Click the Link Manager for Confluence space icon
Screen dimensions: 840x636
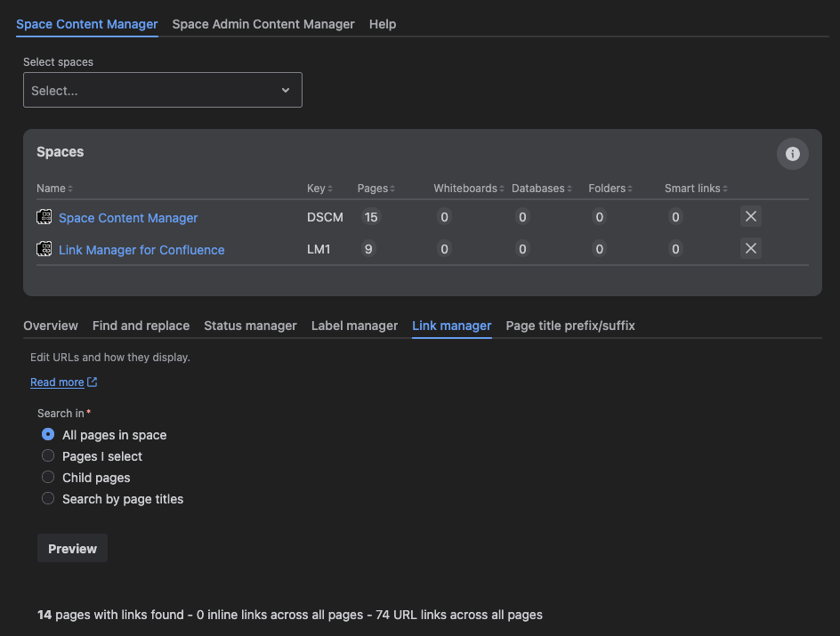click(x=44, y=249)
